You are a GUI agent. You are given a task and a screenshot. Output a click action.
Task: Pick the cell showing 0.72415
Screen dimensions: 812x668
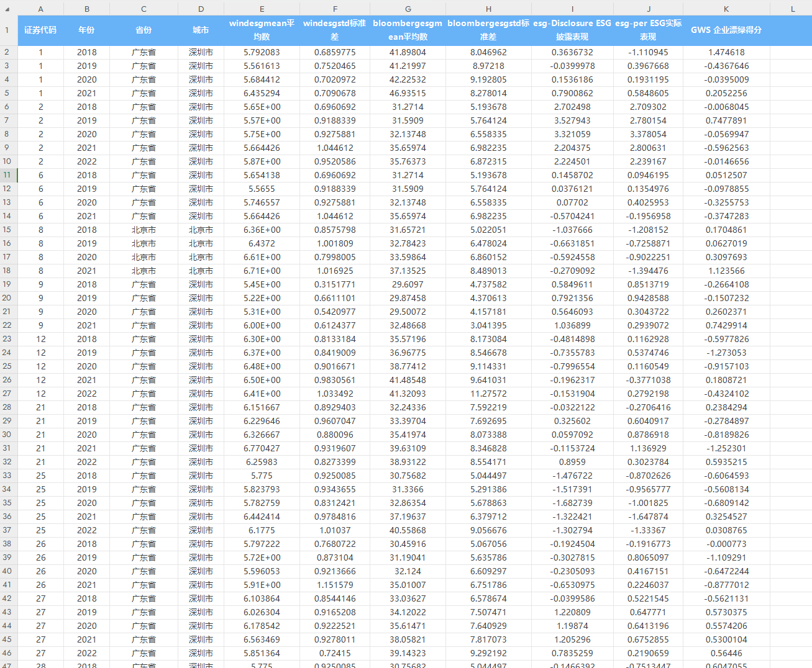pyautogui.click(x=335, y=653)
